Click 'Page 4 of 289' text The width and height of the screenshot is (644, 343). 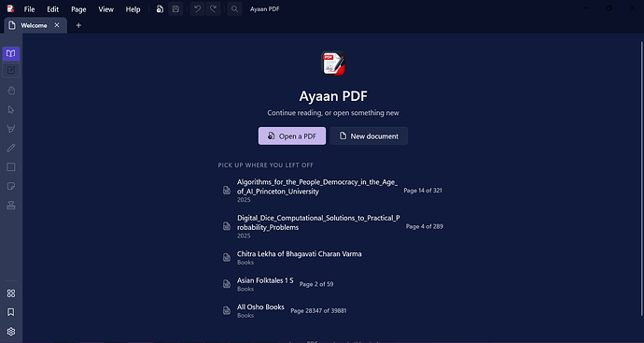pos(425,226)
